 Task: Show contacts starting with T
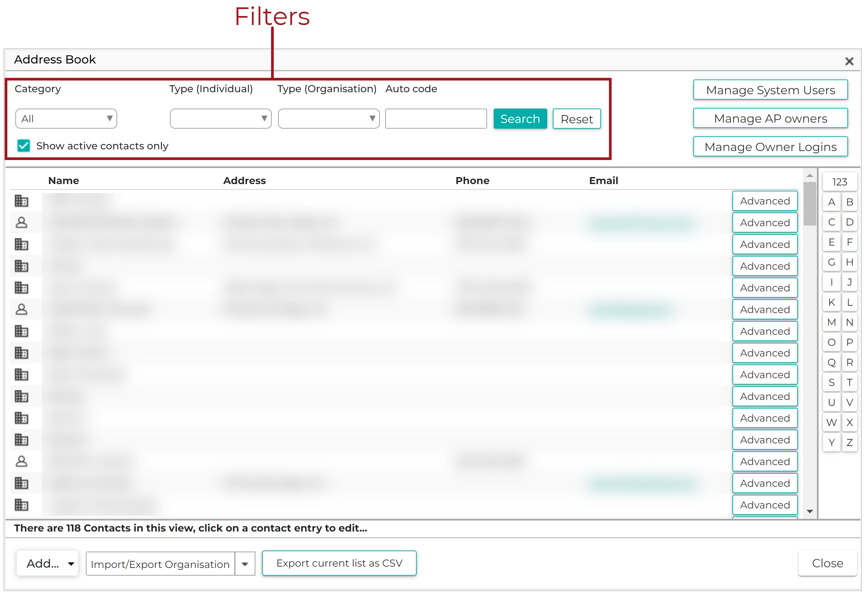[849, 383]
